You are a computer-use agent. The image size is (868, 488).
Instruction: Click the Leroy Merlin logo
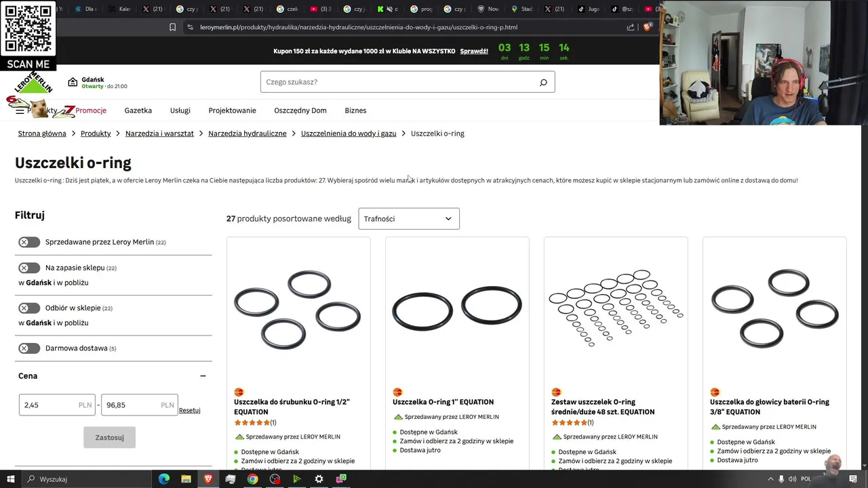33,83
